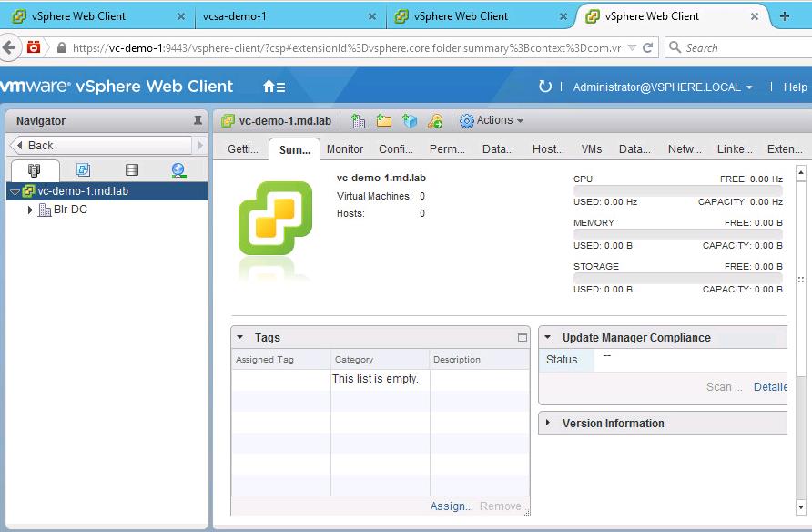Open the Extensions tab
This screenshot has height=532, width=812.
pos(785,149)
